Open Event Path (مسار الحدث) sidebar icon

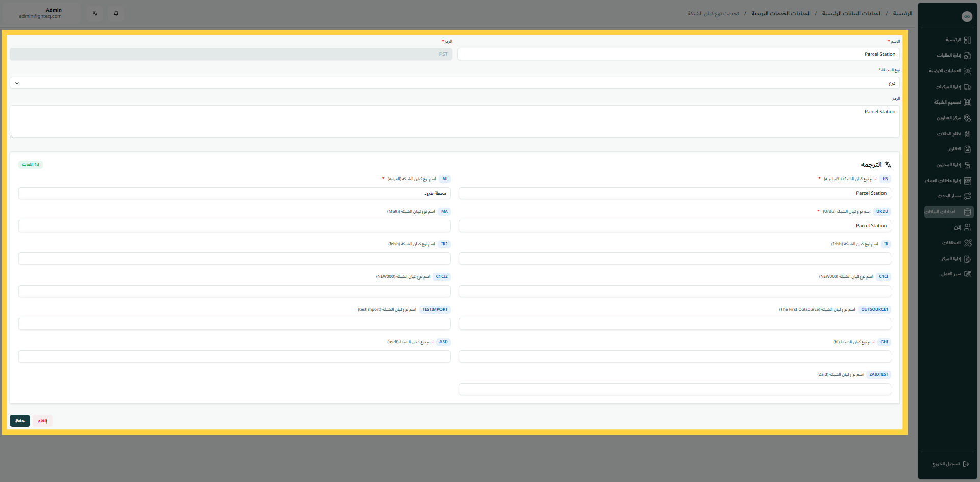point(967,196)
